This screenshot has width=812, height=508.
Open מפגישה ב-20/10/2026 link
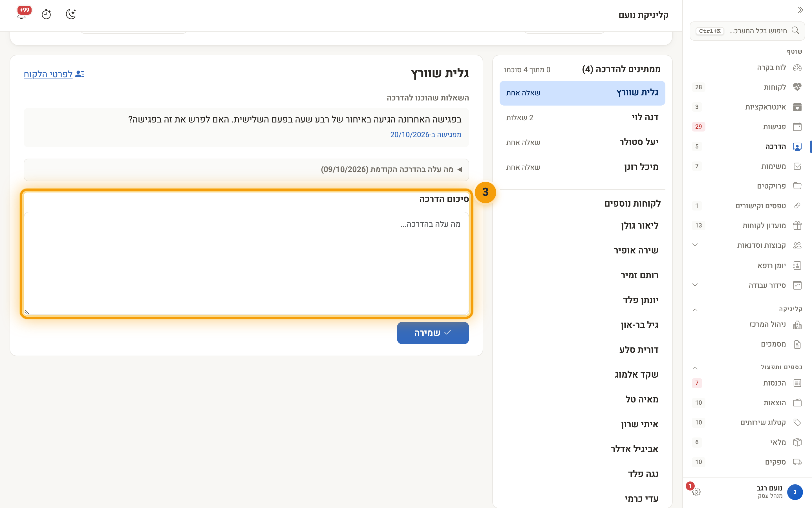click(425, 135)
